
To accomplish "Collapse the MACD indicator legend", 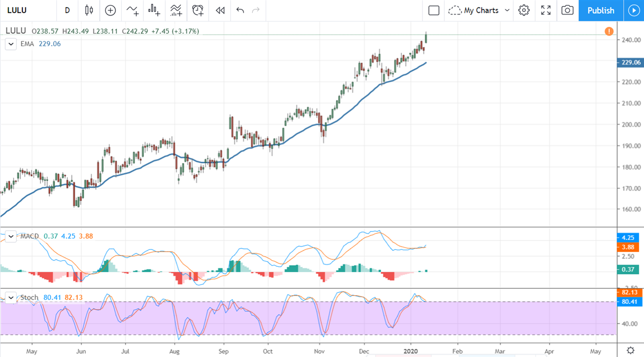I will click(10, 236).
